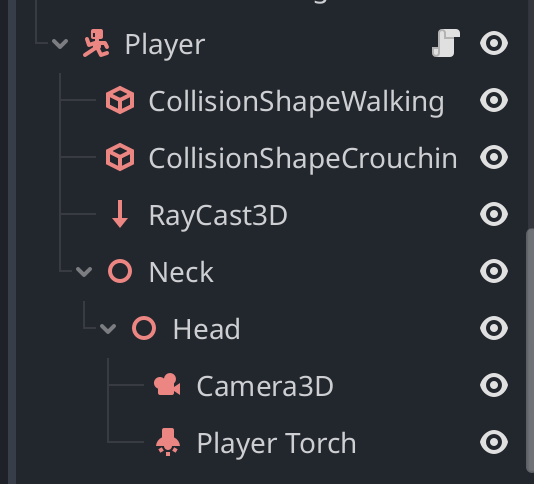Screen dimensions: 534x484
Task: Hide the CollisionShapeWalking node
Action: coord(494,100)
